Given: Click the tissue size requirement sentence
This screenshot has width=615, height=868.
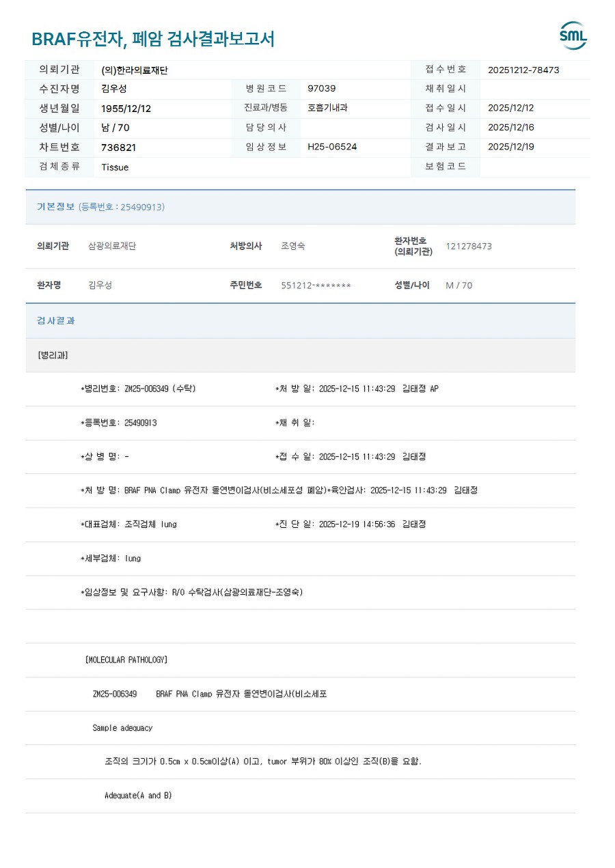Looking at the screenshot, I should pos(263,761).
